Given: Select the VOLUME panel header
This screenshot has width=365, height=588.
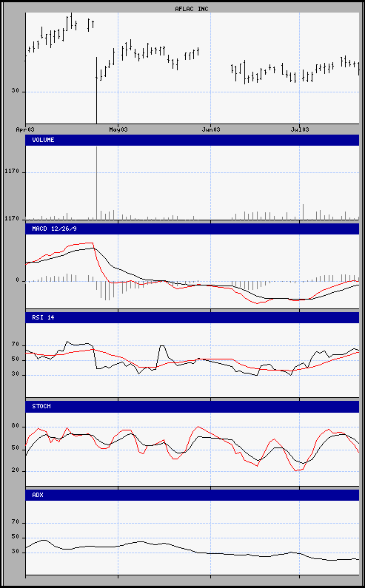Looking at the screenshot, I should (192, 141).
